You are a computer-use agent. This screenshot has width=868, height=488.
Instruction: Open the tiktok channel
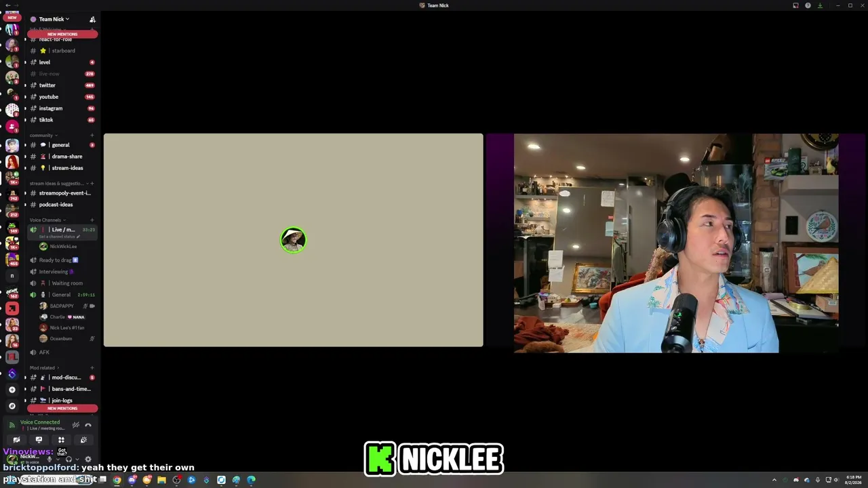(x=62, y=120)
